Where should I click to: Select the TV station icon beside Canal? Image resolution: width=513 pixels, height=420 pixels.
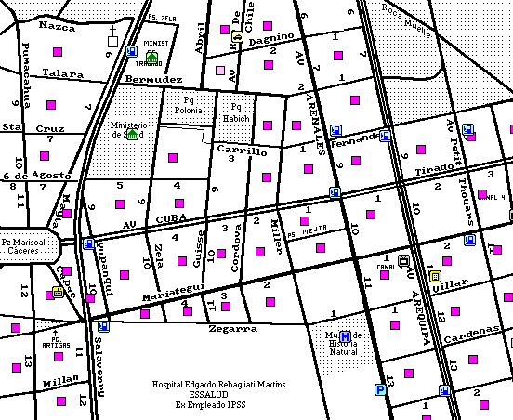point(403,261)
